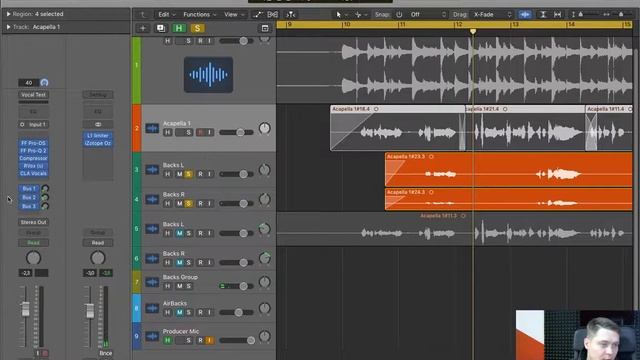
Task: Open the CLA Vocals plugin
Action: click(33, 173)
